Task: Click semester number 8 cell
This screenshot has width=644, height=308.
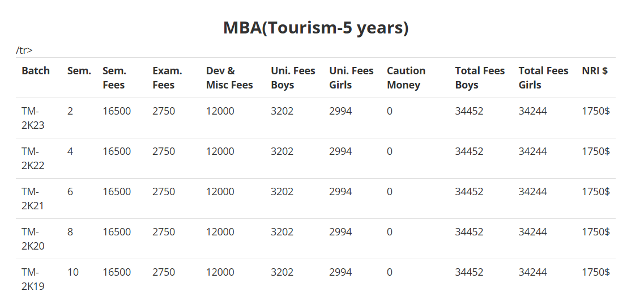Action: [x=70, y=232]
